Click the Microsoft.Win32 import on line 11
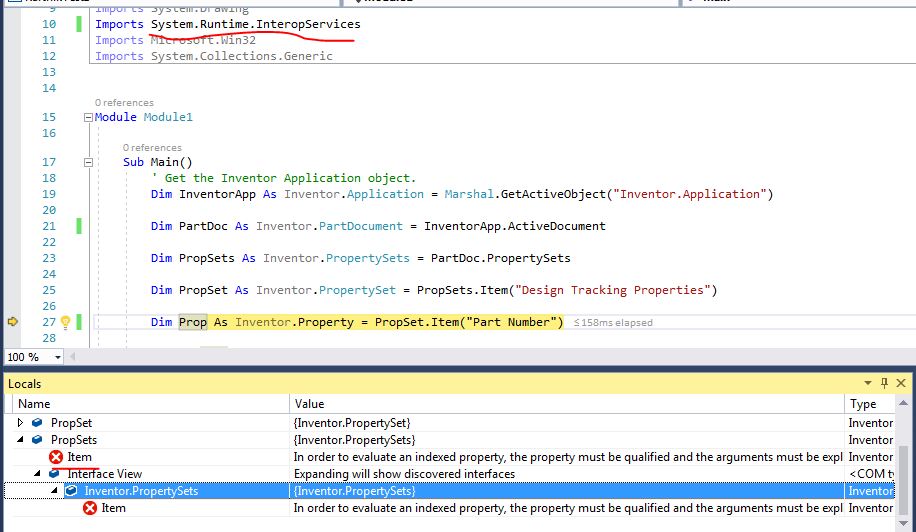 [203, 40]
